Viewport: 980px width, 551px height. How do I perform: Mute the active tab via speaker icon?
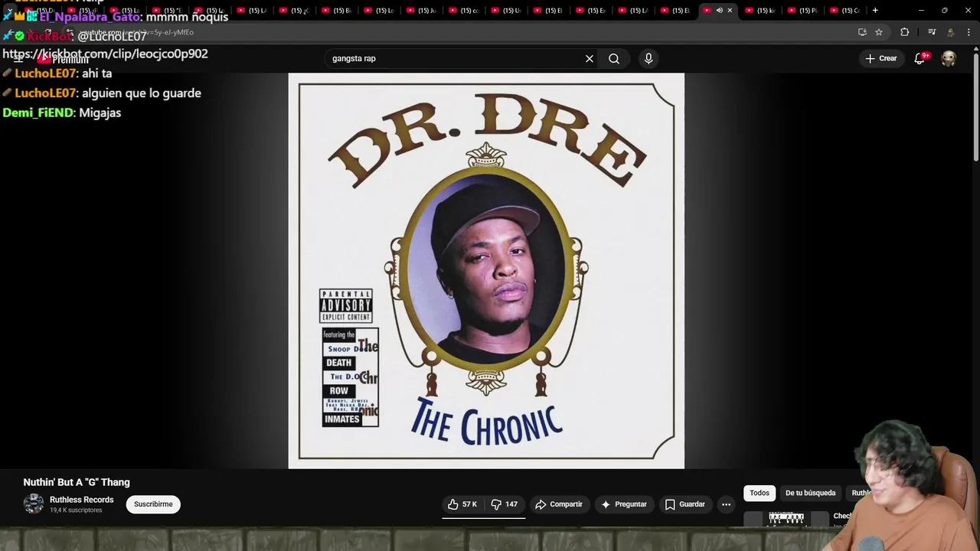719,10
